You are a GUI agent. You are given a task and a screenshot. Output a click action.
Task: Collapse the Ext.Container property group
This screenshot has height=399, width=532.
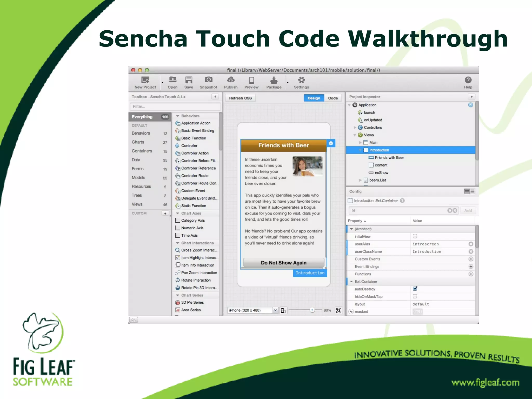point(351,282)
